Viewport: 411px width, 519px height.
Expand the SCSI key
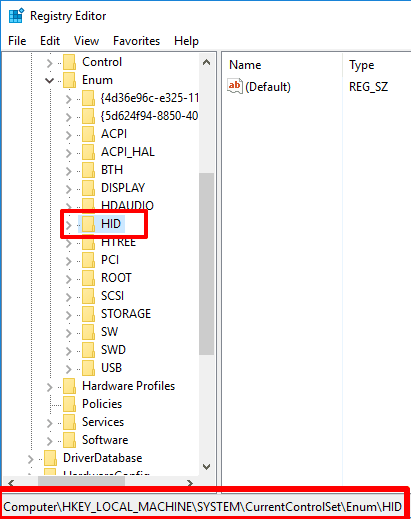[69, 296]
